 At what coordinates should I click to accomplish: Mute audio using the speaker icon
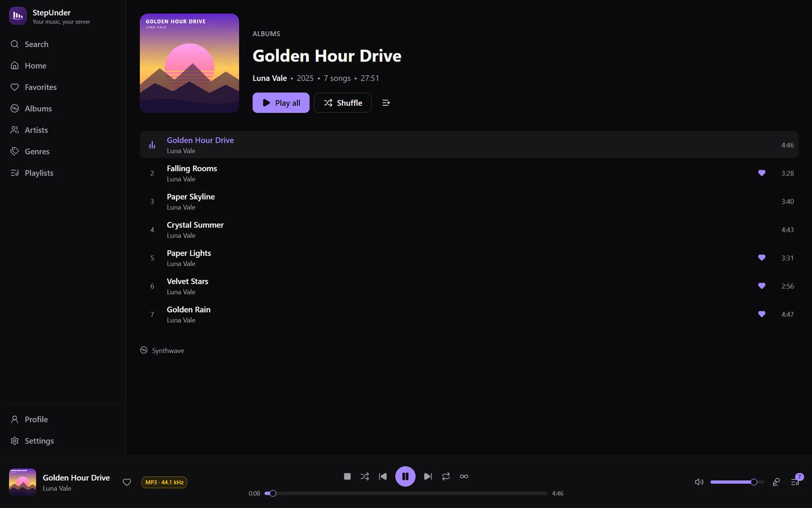699,482
